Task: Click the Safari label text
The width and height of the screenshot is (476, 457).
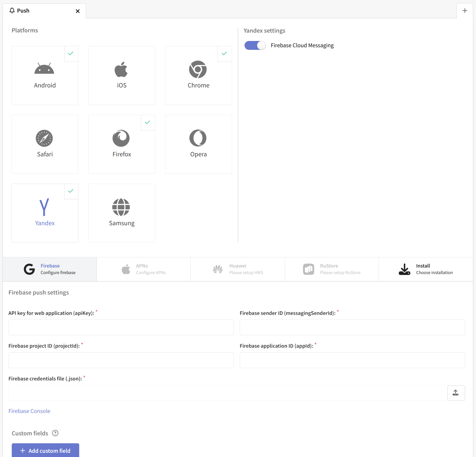Action: click(45, 154)
